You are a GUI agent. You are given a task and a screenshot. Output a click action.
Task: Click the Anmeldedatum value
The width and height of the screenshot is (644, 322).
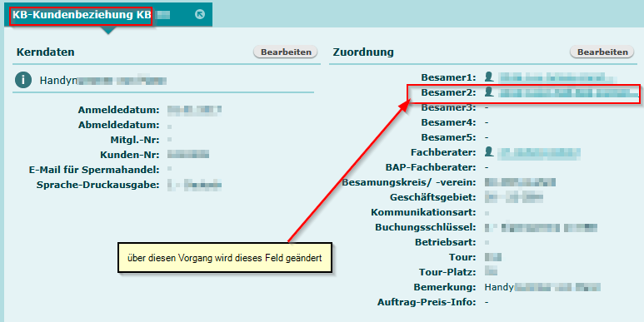[x=194, y=110]
